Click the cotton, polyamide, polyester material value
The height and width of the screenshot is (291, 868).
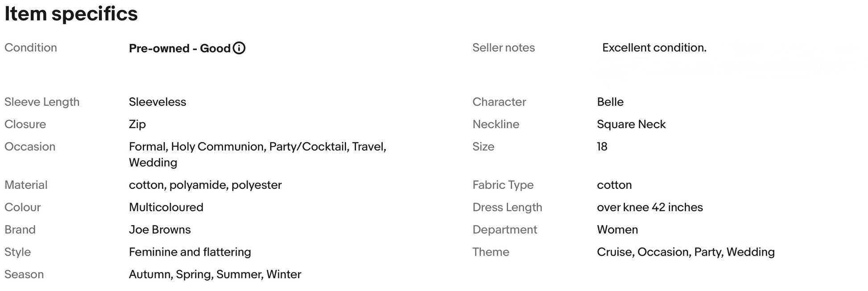click(x=205, y=185)
